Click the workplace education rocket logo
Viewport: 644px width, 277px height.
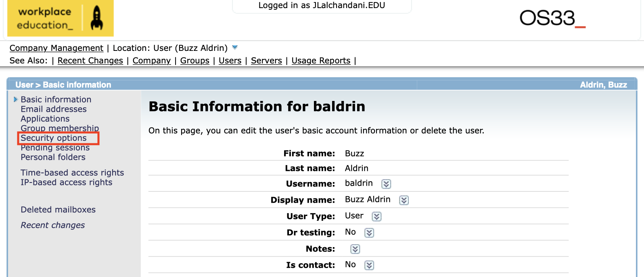coord(61,19)
